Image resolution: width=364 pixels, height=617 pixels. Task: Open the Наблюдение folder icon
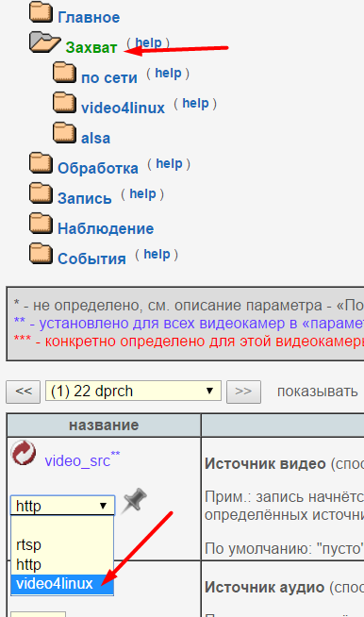(x=41, y=224)
